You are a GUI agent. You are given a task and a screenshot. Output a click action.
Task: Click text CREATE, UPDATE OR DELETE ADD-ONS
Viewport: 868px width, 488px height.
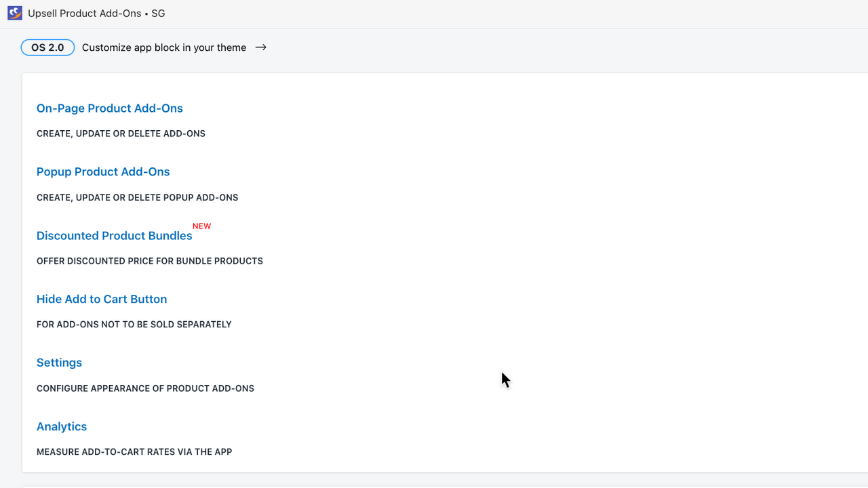pyautogui.click(x=121, y=134)
